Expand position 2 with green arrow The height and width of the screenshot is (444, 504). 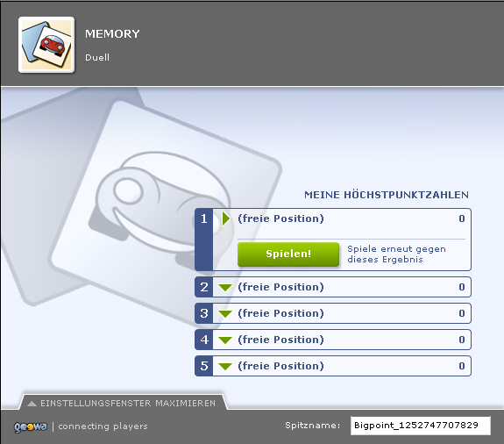225,287
